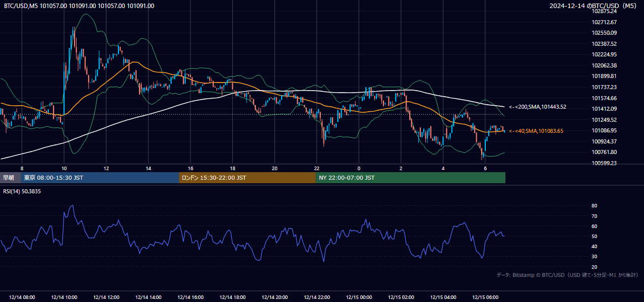
Task: Click price axis value 102550.09
Action: coord(604,33)
